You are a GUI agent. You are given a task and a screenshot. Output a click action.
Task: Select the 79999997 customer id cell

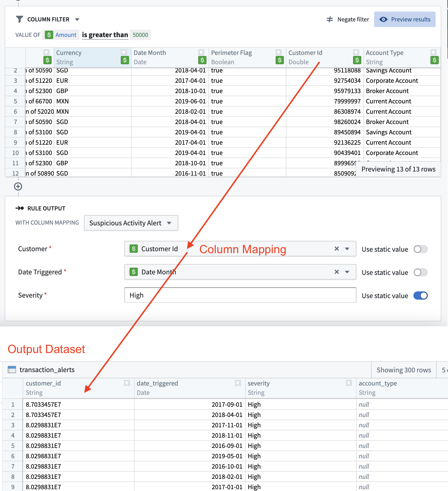pos(325,101)
